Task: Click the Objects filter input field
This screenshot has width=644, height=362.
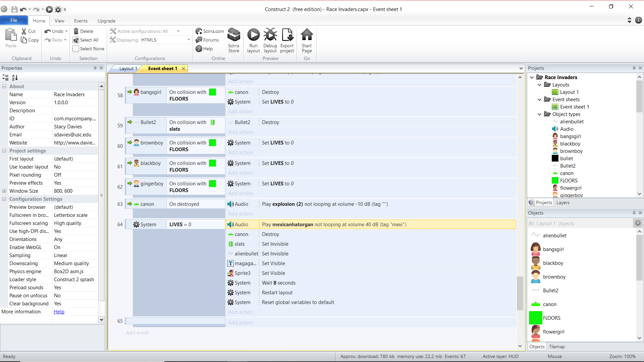Action: click(580, 223)
